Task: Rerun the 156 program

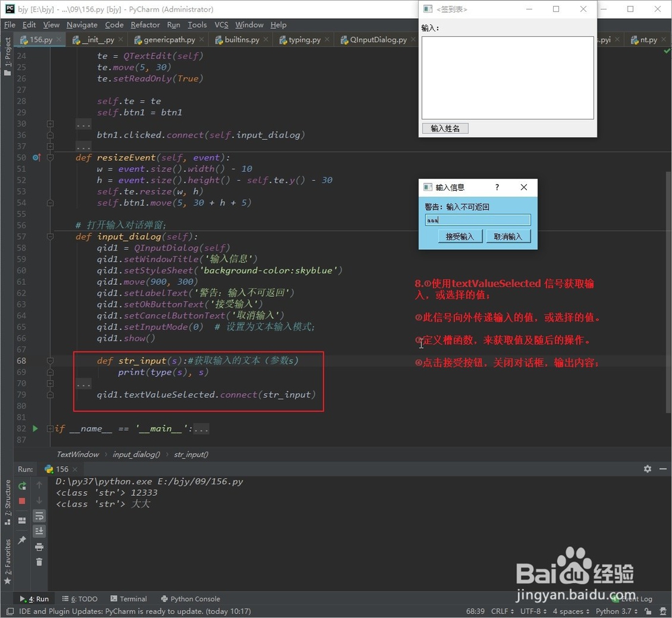Action: pos(22,486)
